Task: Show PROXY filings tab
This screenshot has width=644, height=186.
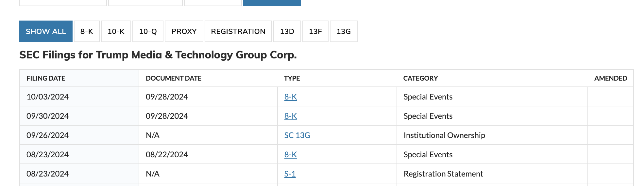Action: tap(184, 31)
